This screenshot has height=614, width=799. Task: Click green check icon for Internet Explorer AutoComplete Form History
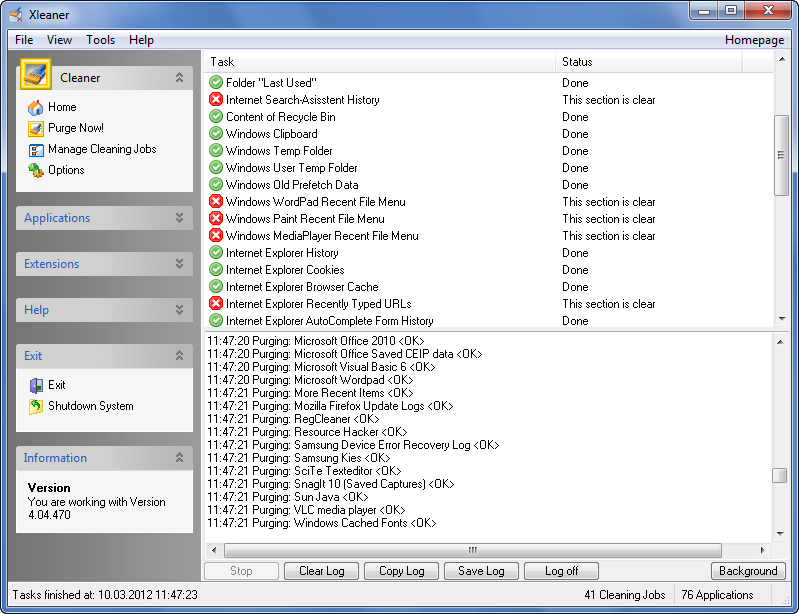coord(216,320)
